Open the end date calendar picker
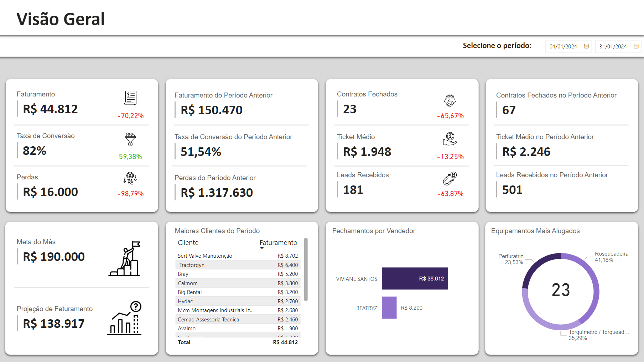This screenshot has height=362, width=644. point(636,46)
